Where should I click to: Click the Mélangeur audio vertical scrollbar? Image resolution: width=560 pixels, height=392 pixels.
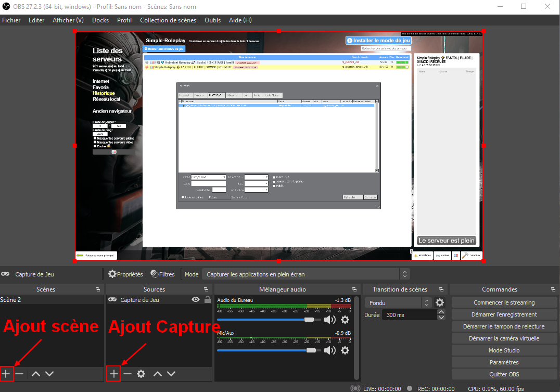356,338
